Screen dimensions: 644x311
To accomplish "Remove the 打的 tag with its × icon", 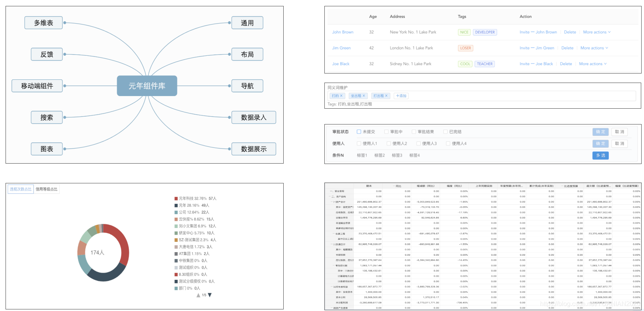I will pyautogui.click(x=341, y=96).
